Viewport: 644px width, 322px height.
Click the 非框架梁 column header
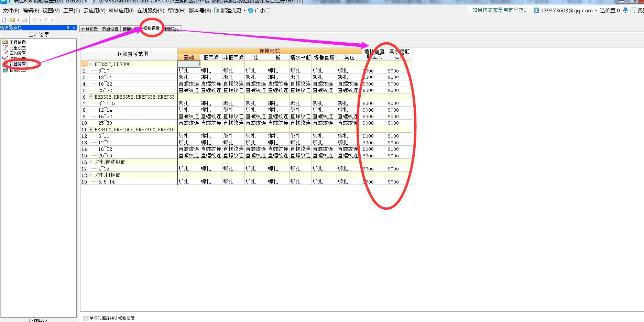233,57
